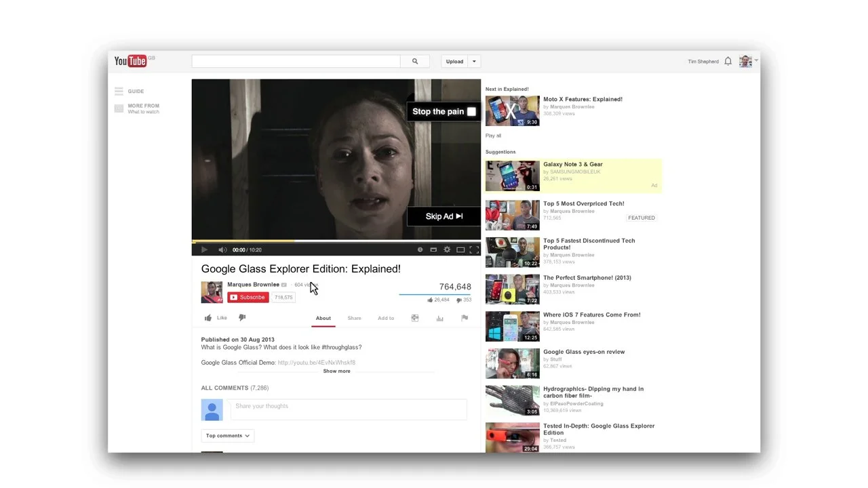Subscribe to Marques Brownlee
Screen dimensions: 868x488
pyautogui.click(x=248, y=298)
